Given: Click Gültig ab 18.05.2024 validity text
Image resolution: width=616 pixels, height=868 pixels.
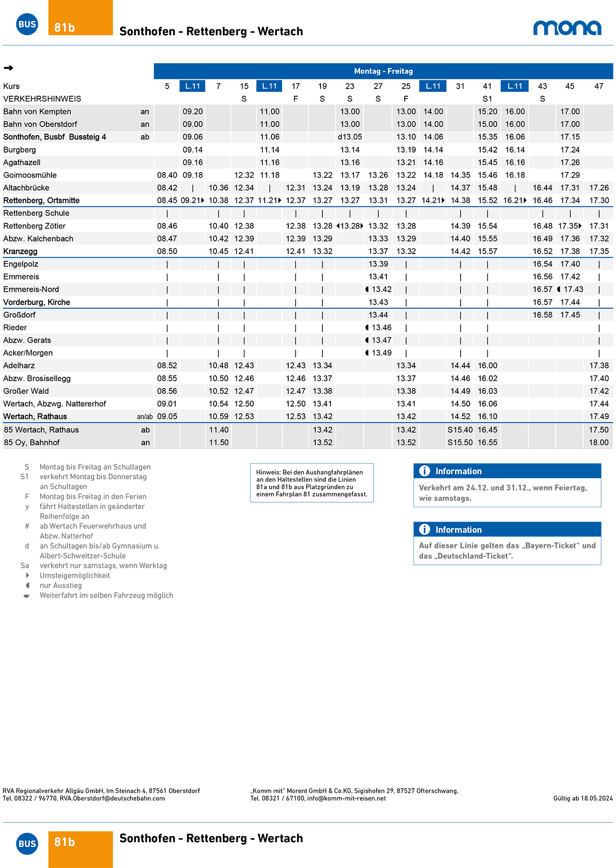Looking at the screenshot, I should (583, 798).
